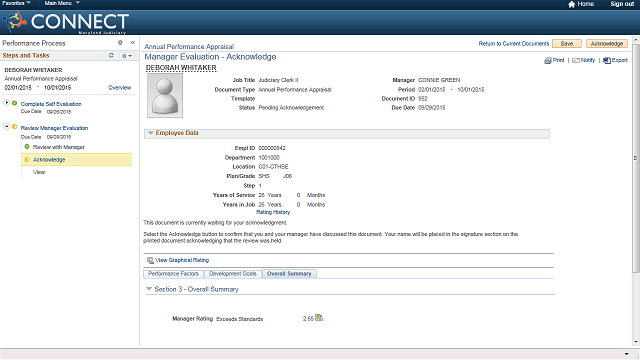Screen dimensions: 640x360
Task: Click the vertical scrollbar down arrow
Action: click(x=636, y=342)
